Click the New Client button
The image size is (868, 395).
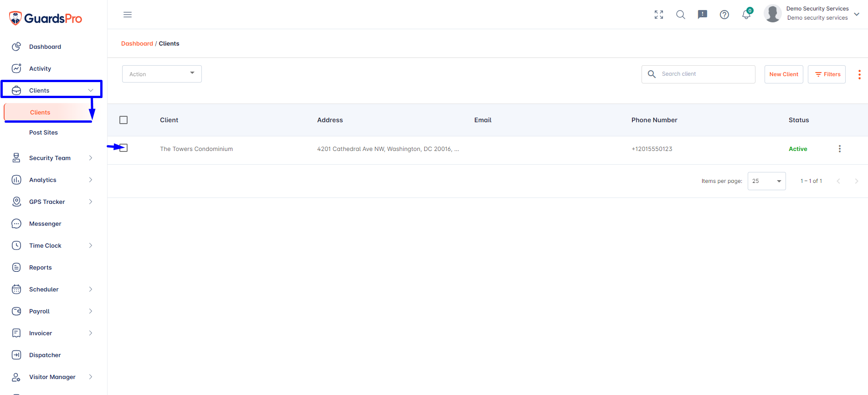(x=784, y=74)
